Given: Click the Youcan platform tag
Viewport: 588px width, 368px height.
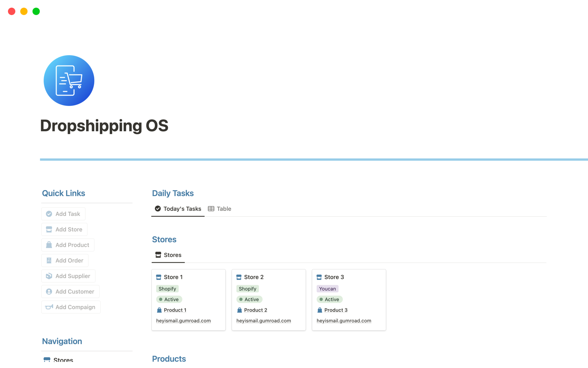Looking at the screenshot, I should point(327,289).
